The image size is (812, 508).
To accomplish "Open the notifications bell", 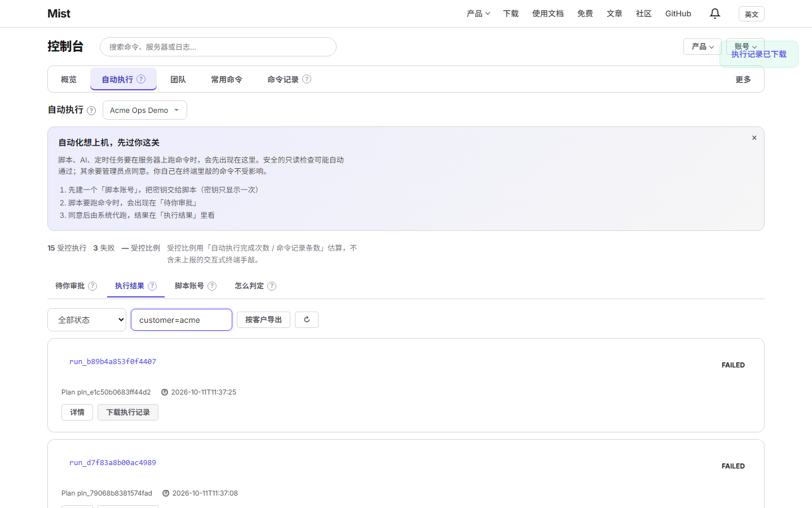I will coord(715,14).
